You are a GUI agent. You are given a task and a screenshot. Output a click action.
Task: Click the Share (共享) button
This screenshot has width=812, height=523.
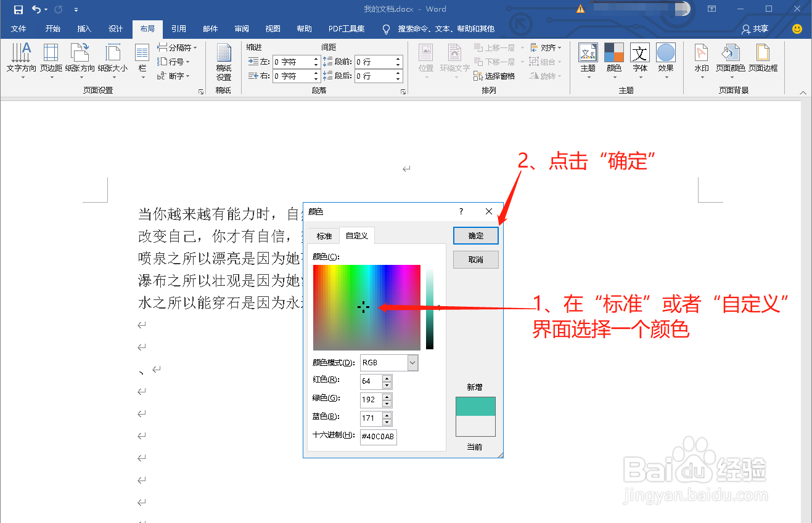pyautogui.click(x=755, y=29)
